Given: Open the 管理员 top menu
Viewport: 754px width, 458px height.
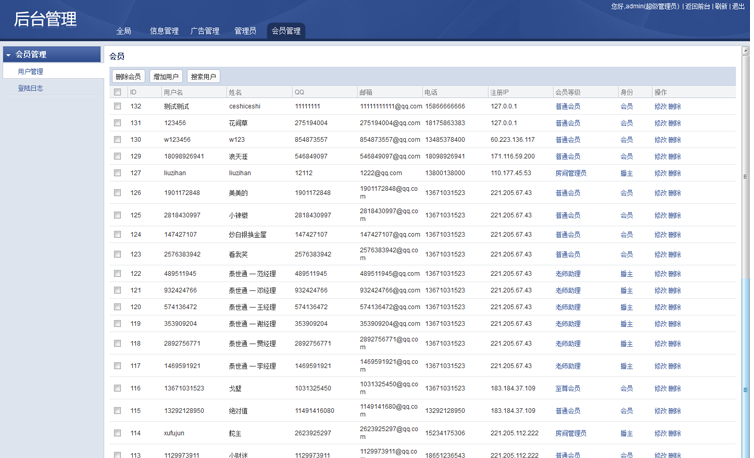Looking at the screenshot, I should coord(245,31).
